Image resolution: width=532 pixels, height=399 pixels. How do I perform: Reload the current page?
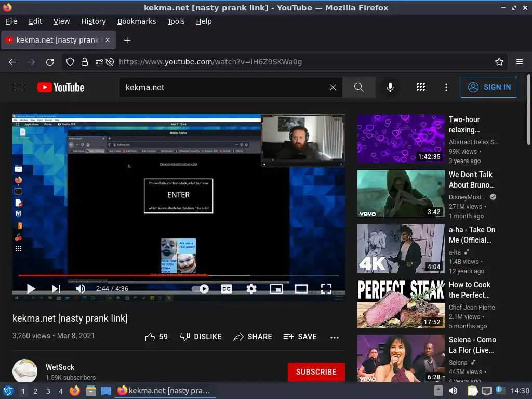point(50,62)
